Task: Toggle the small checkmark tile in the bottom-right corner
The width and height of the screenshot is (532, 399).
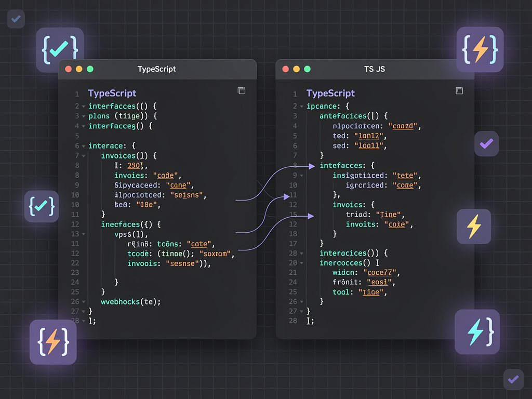Action: [513, 379]
